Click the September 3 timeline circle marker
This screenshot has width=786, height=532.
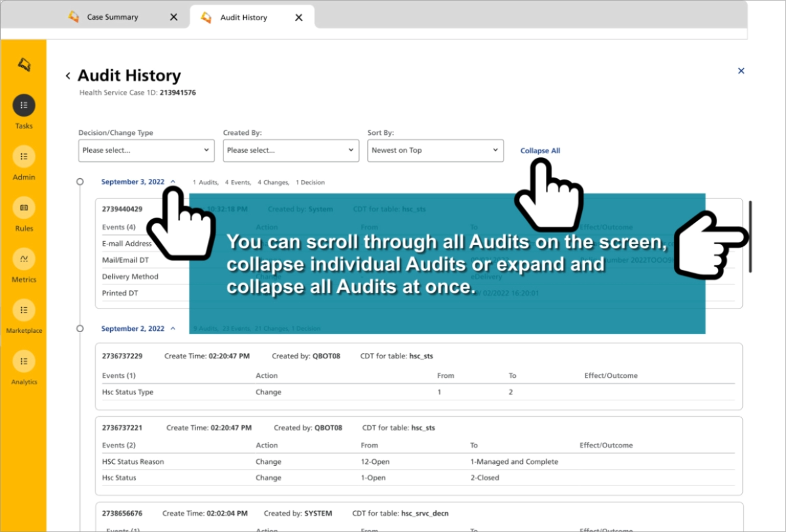pyautogui.click(x=80, y=182)
